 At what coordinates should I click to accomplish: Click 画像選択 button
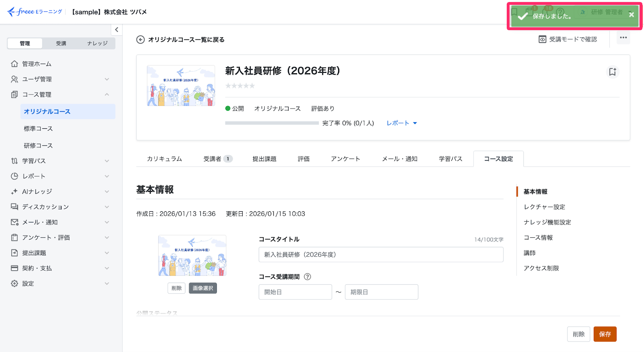pyautogui.click(x=203, y=288)
